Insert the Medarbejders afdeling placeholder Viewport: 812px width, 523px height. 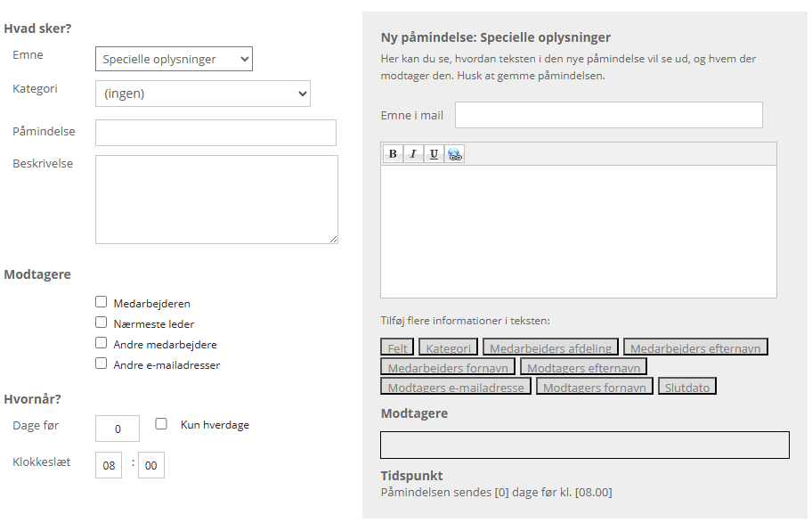[x=550, y=347]
